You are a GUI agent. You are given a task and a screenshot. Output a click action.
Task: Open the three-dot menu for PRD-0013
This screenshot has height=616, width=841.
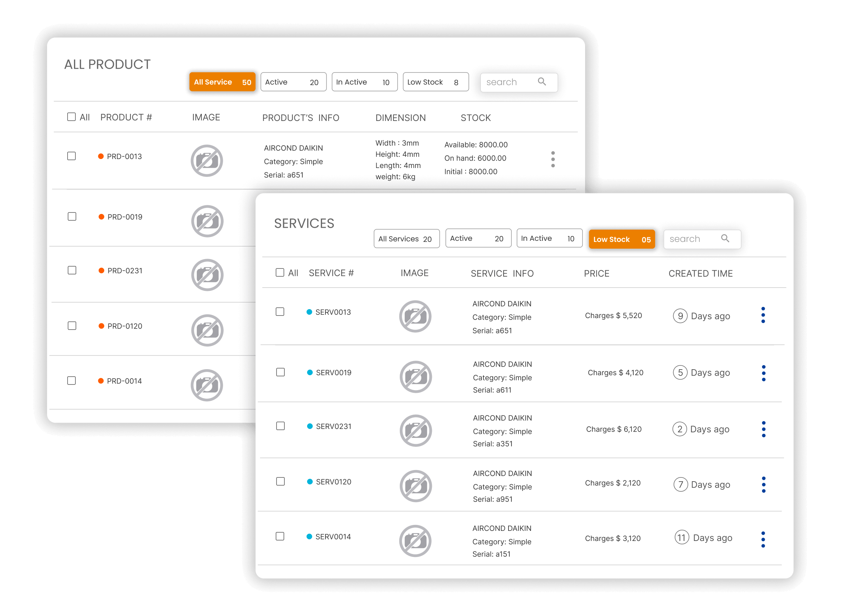coord(553,159)
